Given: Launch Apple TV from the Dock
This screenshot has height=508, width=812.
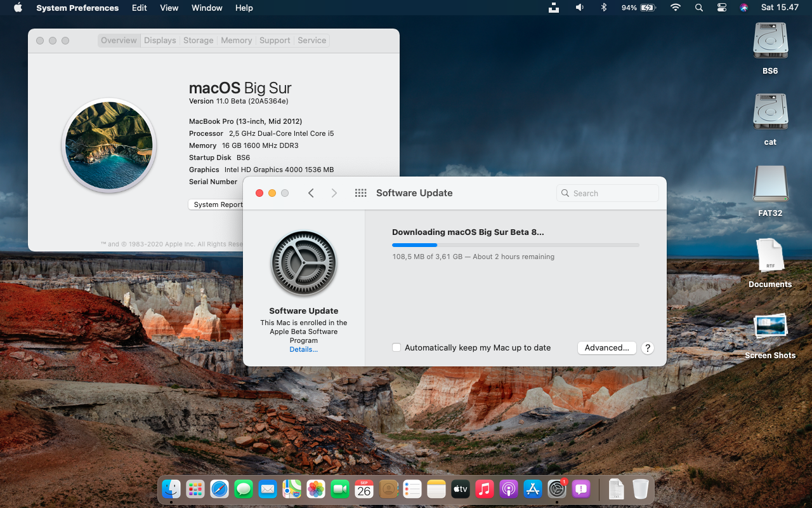Looking at the screenshot, I should pos(461,489).
